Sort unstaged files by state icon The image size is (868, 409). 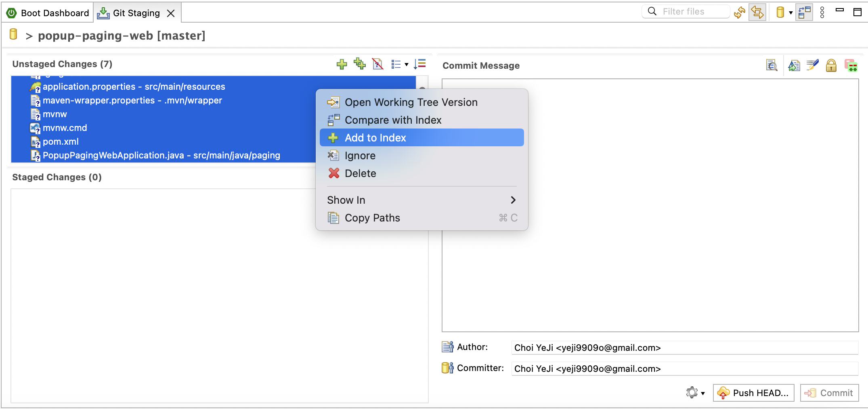[420, 64]
